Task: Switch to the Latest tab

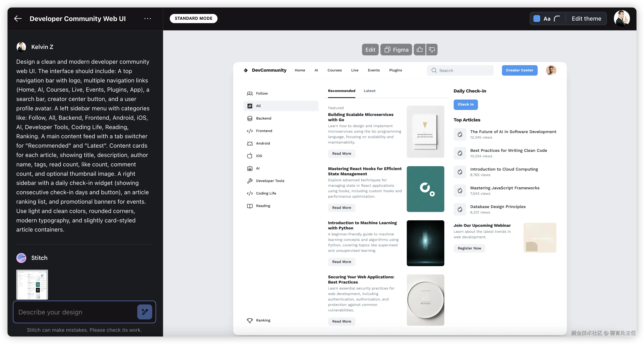Action: pos(369,91)
